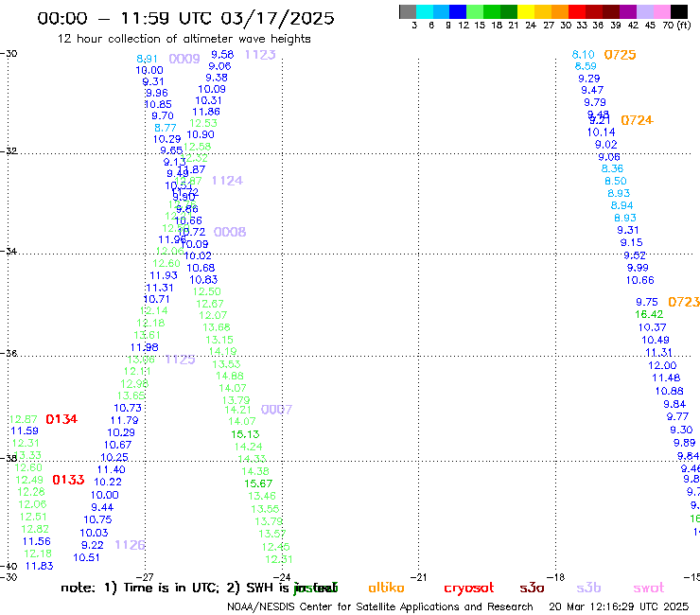Screen dimensions: 700x615
Task: Click the red cryosat track label 0133
Action: [x=68, y=480]
